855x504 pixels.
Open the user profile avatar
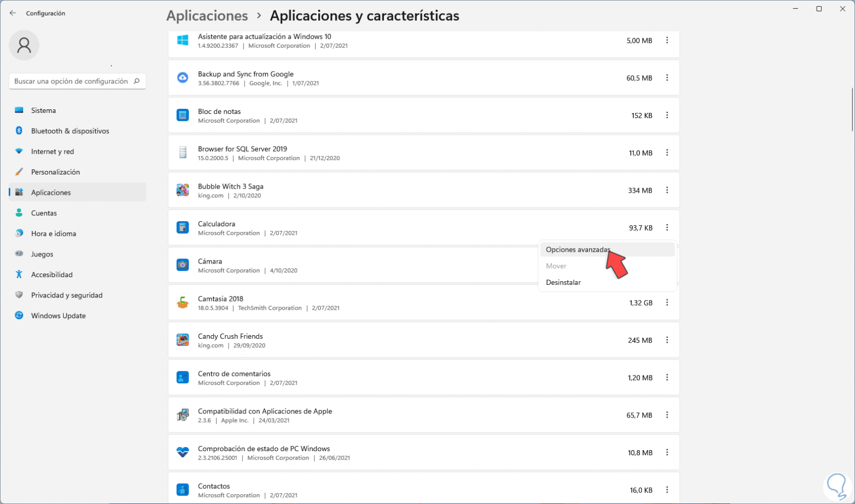point(24,45)
